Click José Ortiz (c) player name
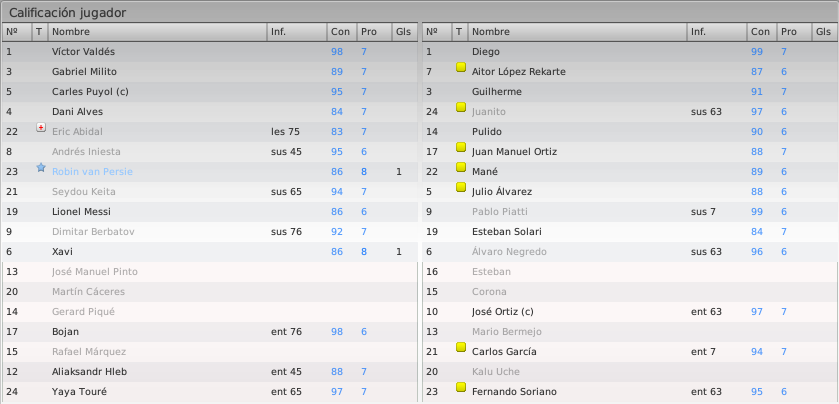Viewport: 839px width, 404px height. 502,312
